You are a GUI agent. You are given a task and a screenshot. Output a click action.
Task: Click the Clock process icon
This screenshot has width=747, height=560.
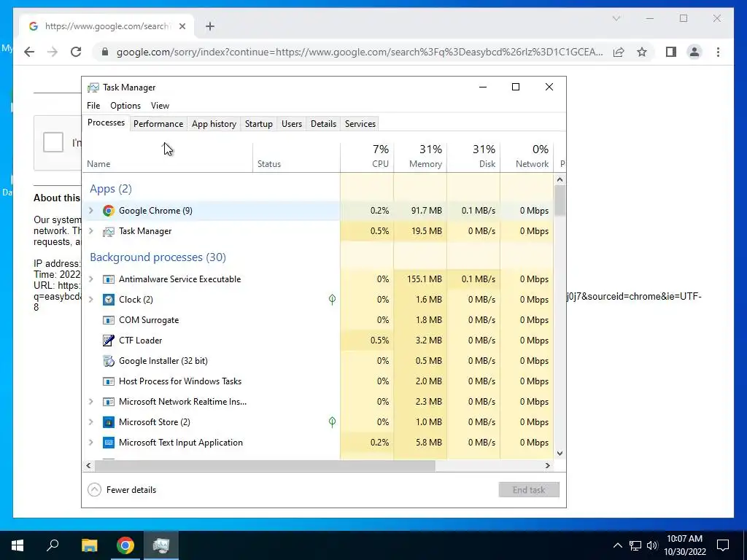point(109,300)
